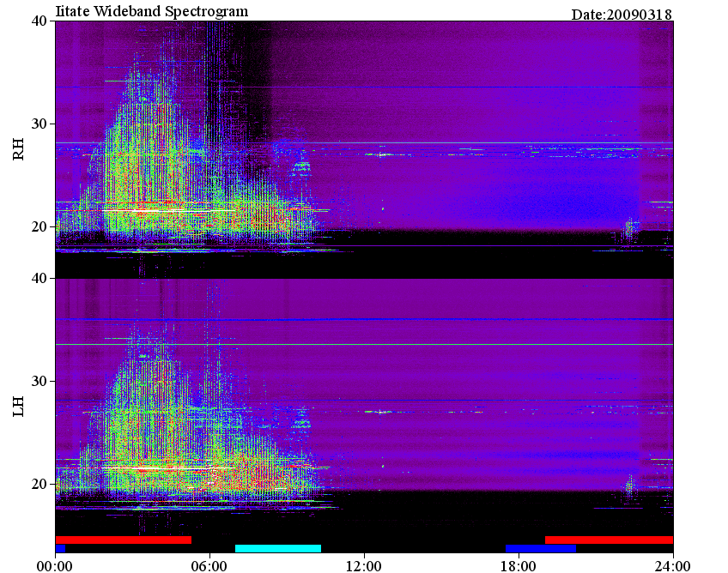Click the 00:00 time axis tick label
The width and height of the screenshot is (728, 573).
pyautogui.click(x=55, y=566)
